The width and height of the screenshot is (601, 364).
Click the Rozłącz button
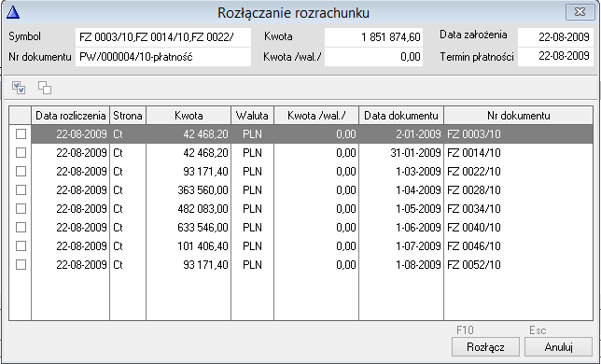[485, 347]
